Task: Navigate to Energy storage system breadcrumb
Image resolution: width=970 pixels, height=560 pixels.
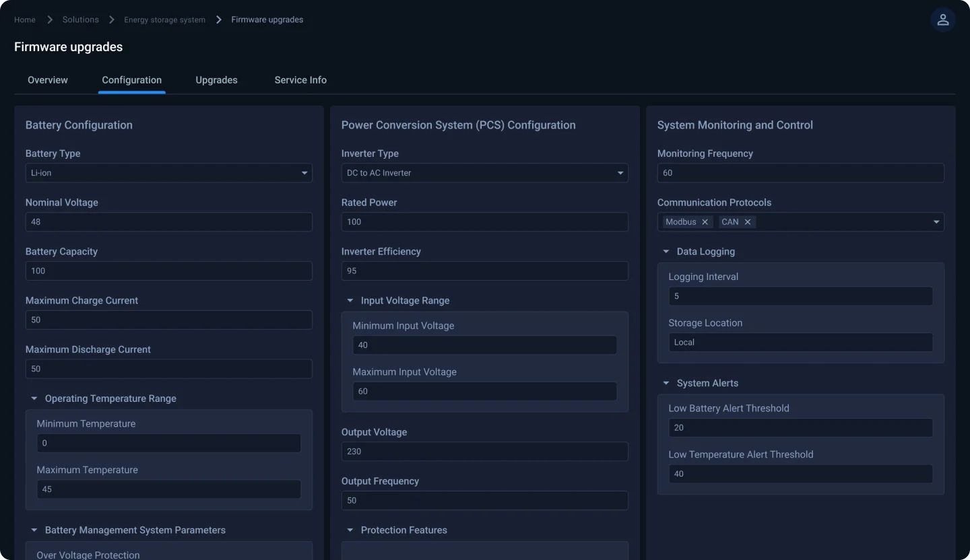Action: pyautogui.click(x=164, y=20)
